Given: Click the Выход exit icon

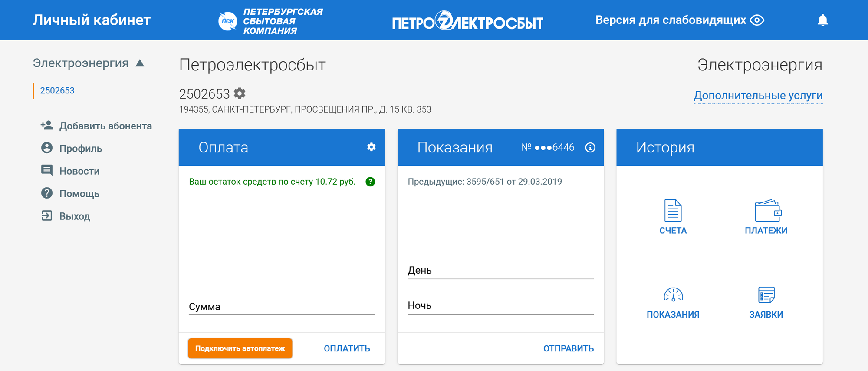Looking at the screenshot, I should tap(47, 215).
